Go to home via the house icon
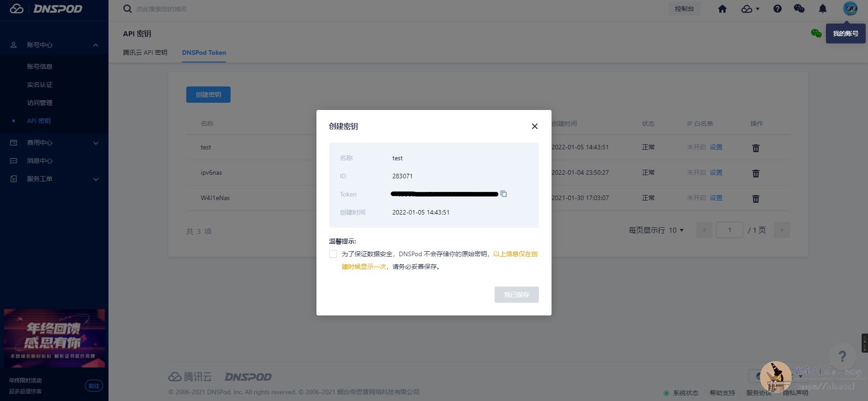868x401 pixels. [x=722, y=9]
